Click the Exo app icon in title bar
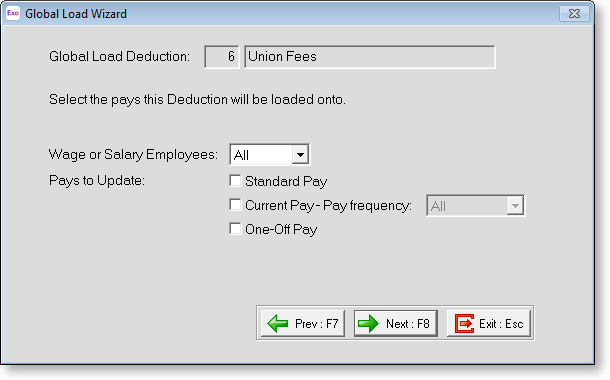The width and height of the screenshot is (610, 380). click(x=13, y=13)
